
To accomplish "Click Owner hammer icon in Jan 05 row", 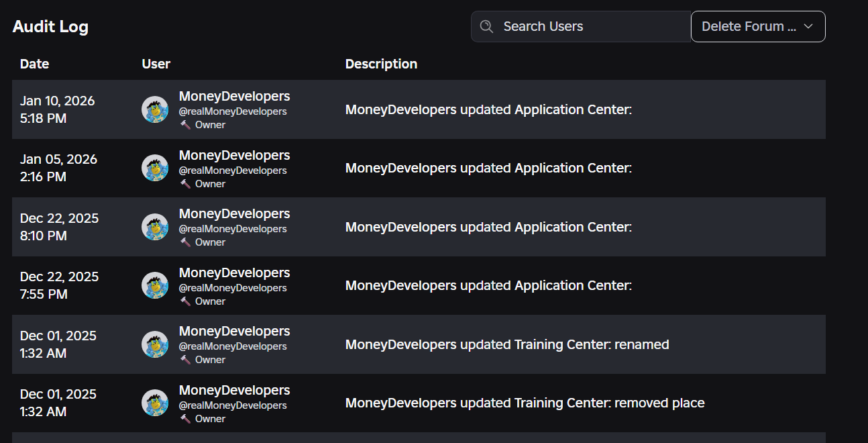I will (x=186, y=184).
